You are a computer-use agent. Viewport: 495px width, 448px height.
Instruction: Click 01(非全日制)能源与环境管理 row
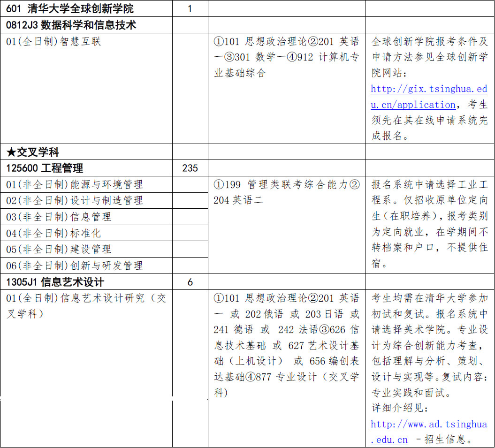click(75, 184)
